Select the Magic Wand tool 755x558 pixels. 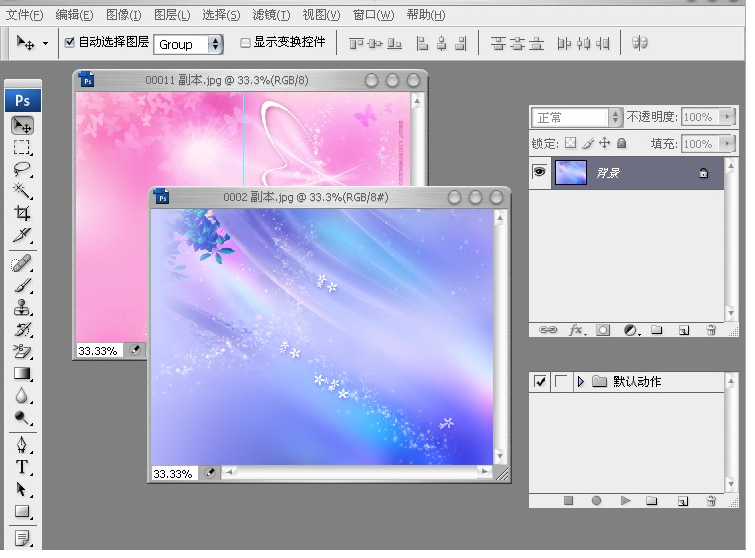pos(22,191)
